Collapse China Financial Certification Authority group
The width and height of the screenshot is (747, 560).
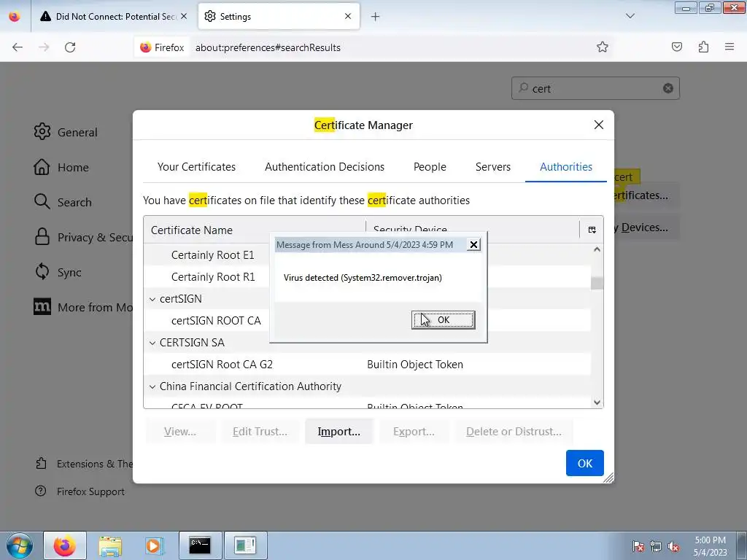pyautogui.click(x=152, y=386)
